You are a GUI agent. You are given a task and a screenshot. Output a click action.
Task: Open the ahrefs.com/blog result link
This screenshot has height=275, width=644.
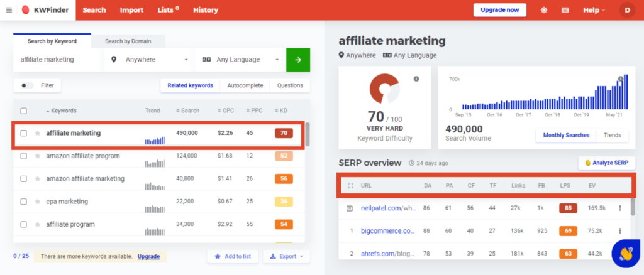pyautogui.click(x=389, y=254)
